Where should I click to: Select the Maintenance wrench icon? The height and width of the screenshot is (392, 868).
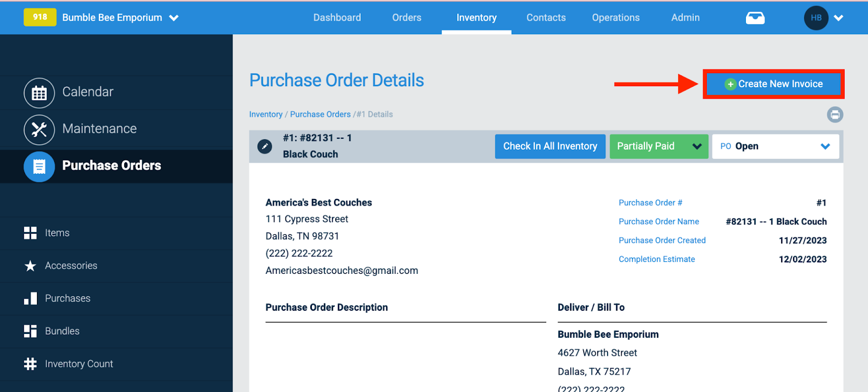[39, 129]
